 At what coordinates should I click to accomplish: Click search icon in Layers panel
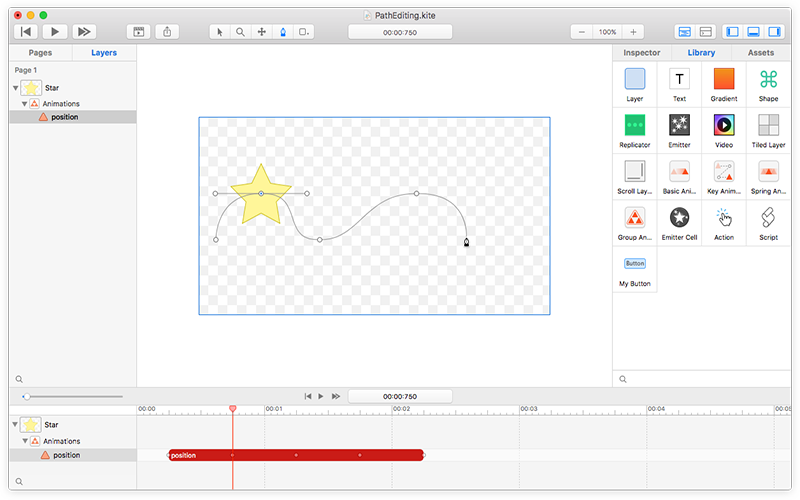tap(19, 379)
